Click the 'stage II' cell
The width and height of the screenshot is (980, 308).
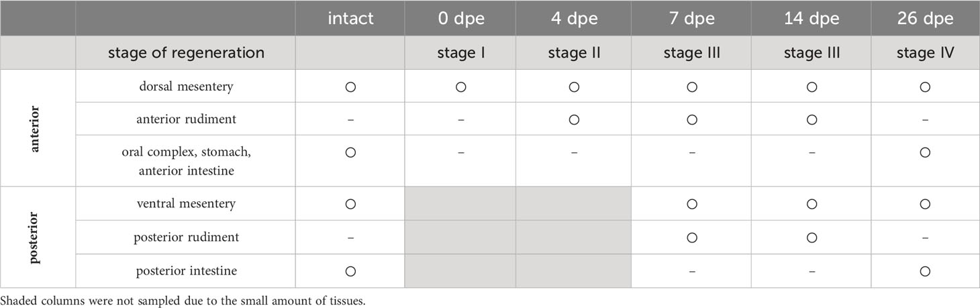tap(573, 52)
